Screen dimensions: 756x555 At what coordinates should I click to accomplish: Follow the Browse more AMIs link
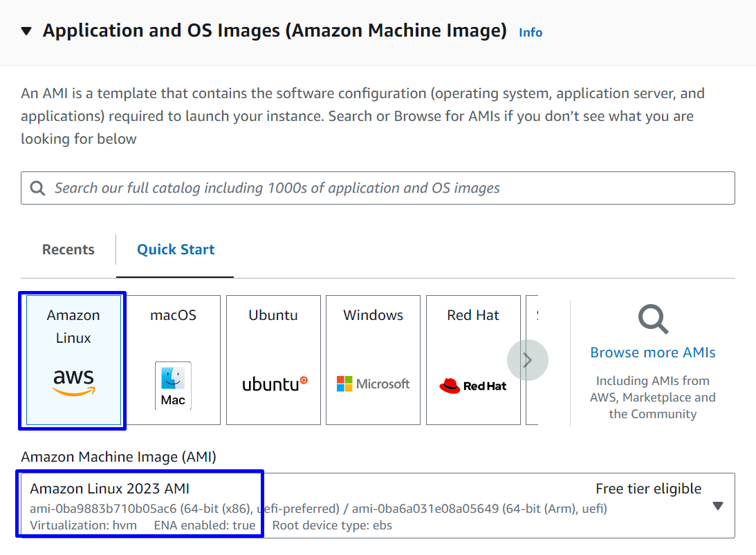[652, 352]
